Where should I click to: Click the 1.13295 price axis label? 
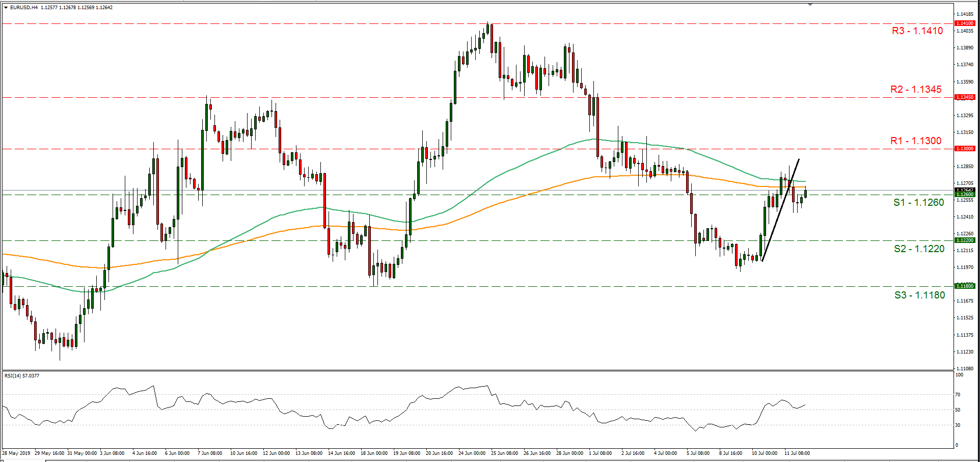tap(965, 116)
